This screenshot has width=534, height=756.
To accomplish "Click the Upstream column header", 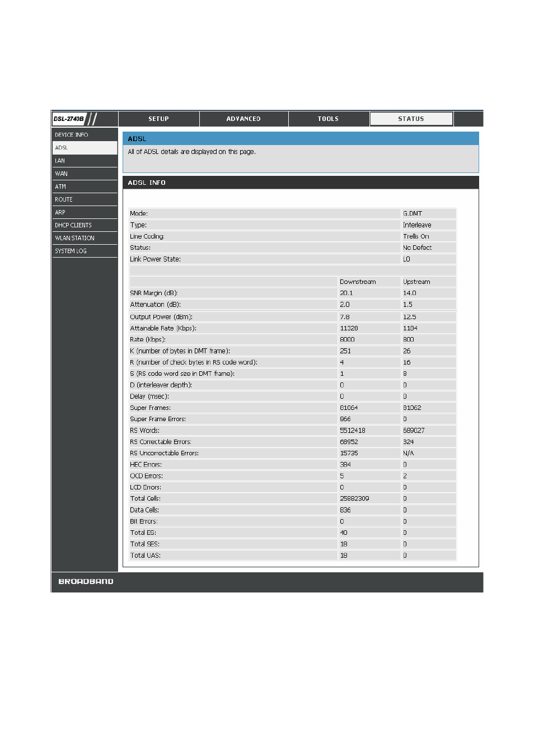I will pyautogui.click(x=416, y=282).
